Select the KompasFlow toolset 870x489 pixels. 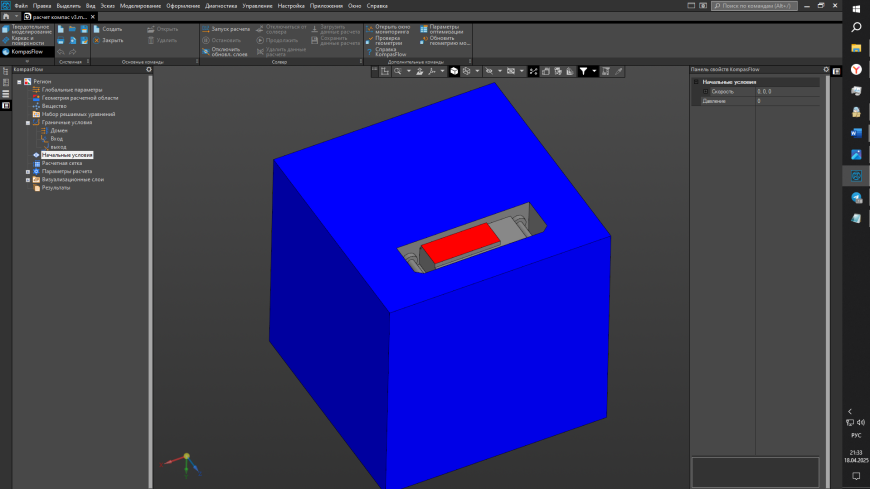coord(27,52)
